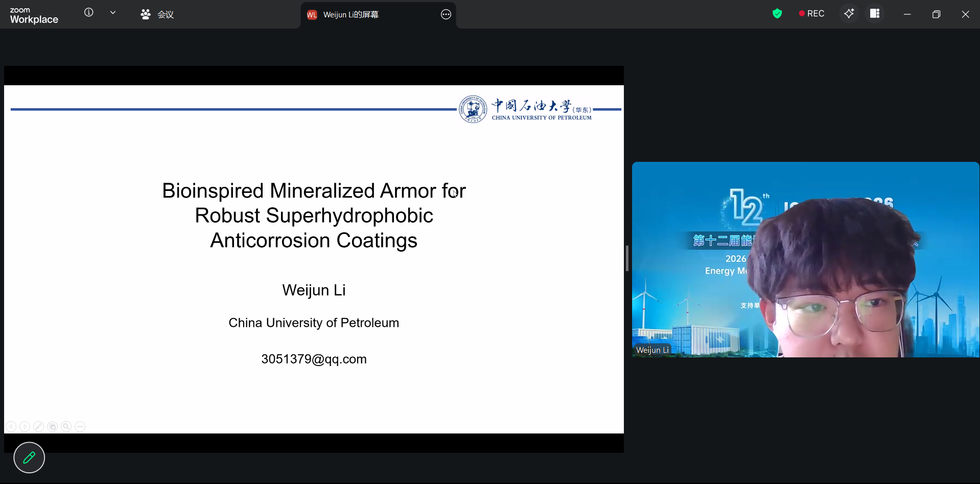Screen dimensions: 980x484
Task: Click the China University of Petroleum logo emblem
Action: 473,109
